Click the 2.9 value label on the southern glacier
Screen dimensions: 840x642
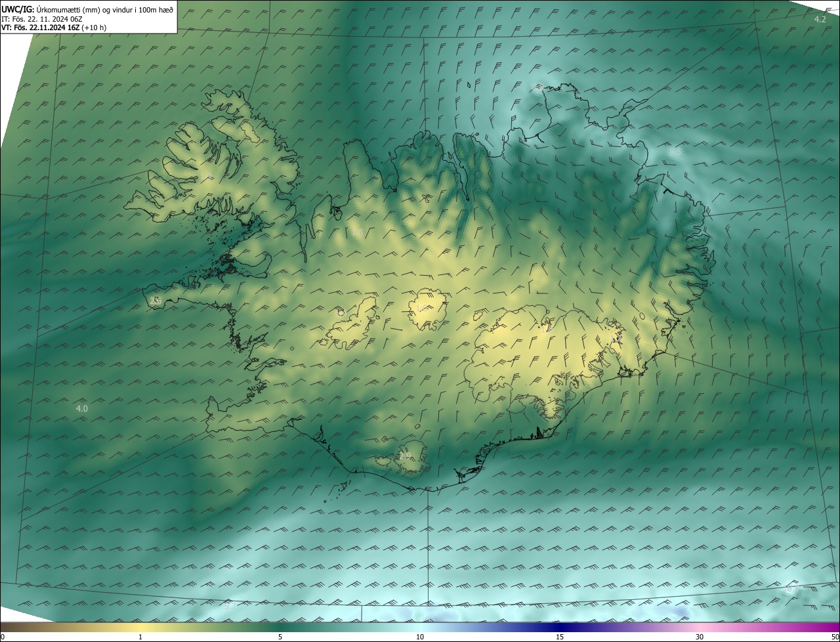pyautogui.click(x=405, y=455)
